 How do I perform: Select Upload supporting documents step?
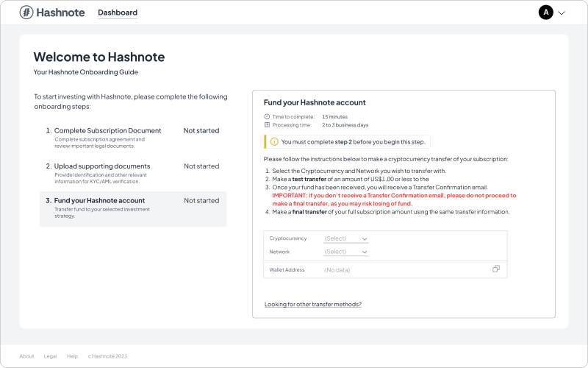(x=133, y=173)
